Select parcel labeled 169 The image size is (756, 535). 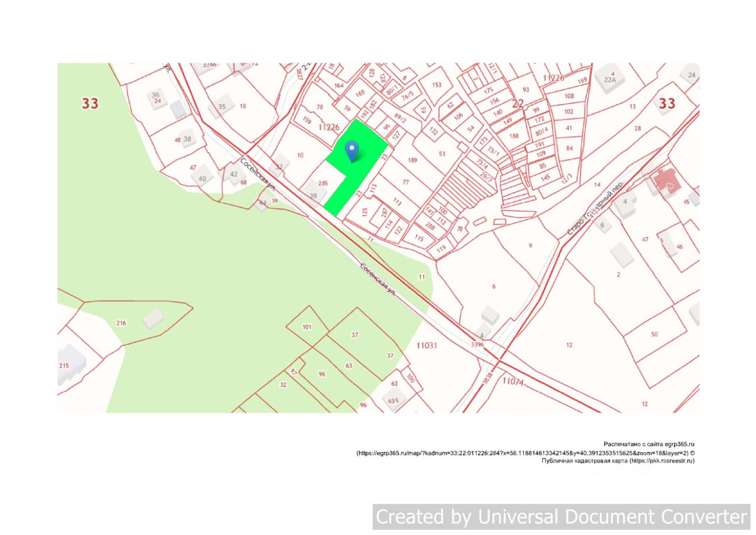tap(582, 80)
